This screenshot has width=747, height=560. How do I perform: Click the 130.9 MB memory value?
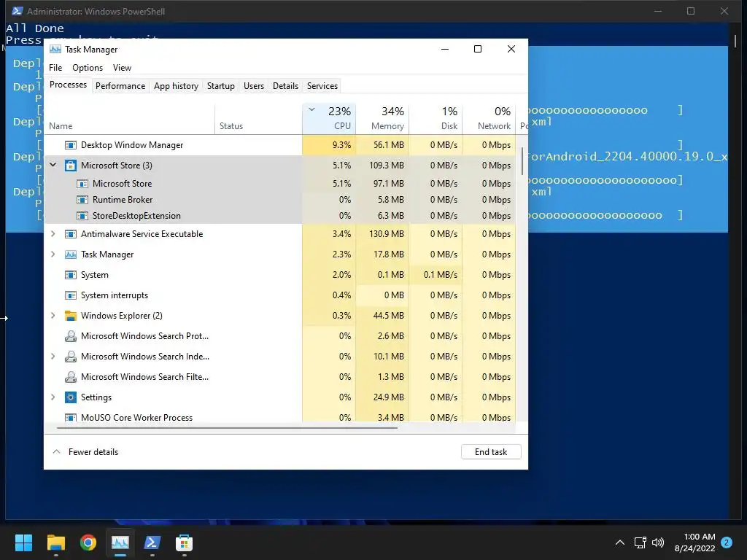point(387,234)
